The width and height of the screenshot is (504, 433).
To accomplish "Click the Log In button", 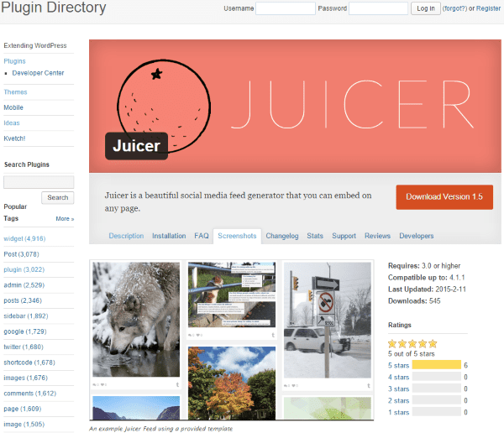I will coord(426,8).
